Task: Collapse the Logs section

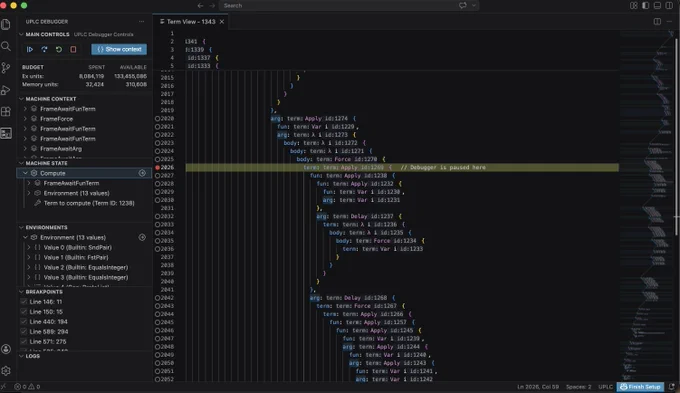Action: 21,356
